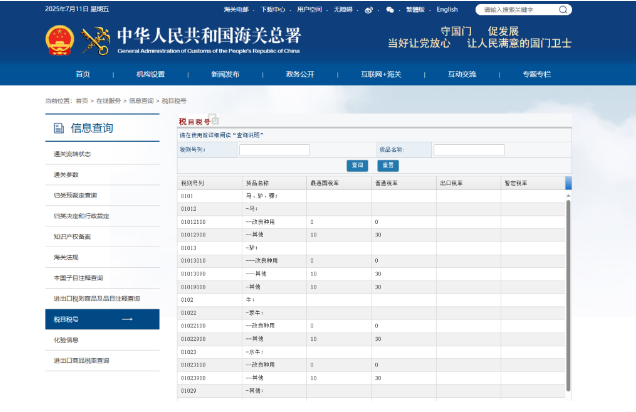Select table row with code 01022900
The image size is (636, 412).
click(371, 339)
